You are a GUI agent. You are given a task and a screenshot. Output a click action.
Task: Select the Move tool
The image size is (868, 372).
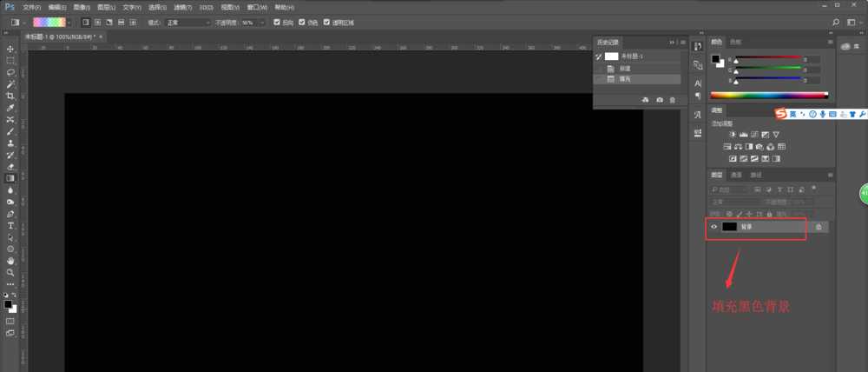pyautogui.click(x=10, y=50)
